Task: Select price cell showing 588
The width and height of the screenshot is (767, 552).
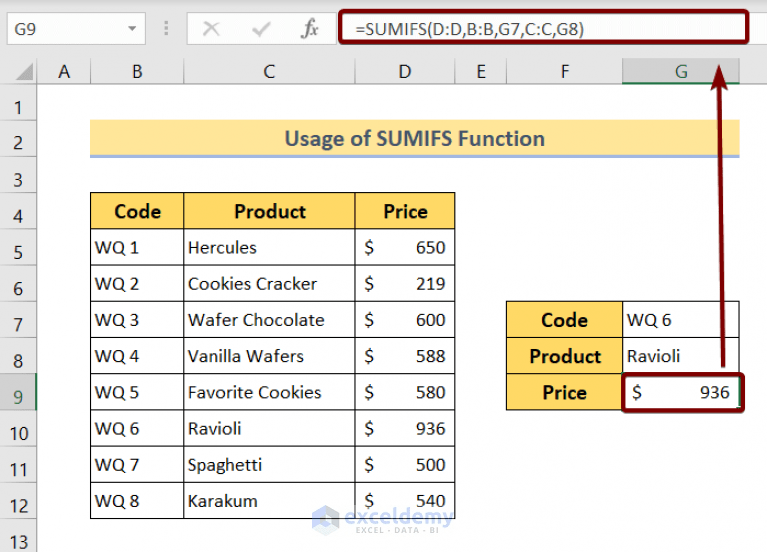Action: pyautogui.click(x=405, y=356)
